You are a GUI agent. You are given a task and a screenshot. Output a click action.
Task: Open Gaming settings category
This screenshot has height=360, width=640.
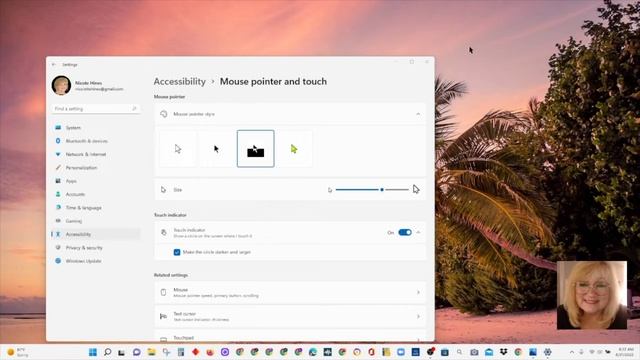(x=96, y=221)
